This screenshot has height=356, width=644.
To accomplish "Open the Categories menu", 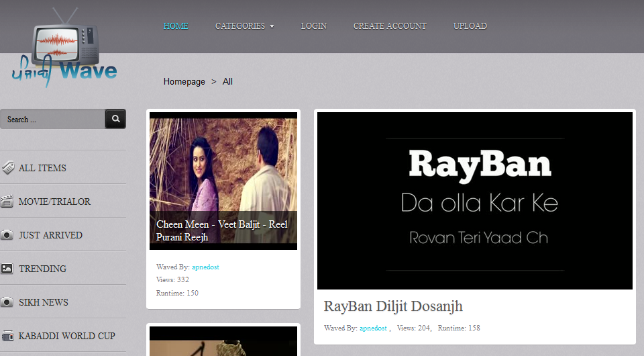I will click(x=240, y=26).
